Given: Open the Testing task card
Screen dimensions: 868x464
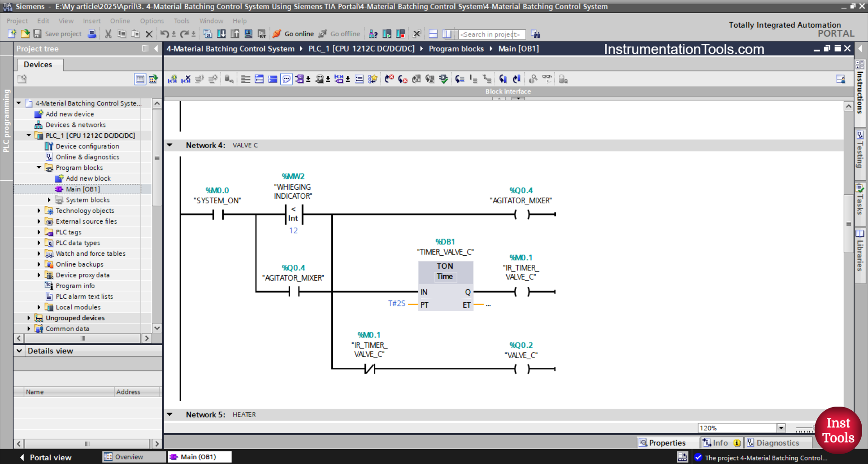Looking at the screenshot, I should pyautogui.click(x=859, y=154).
